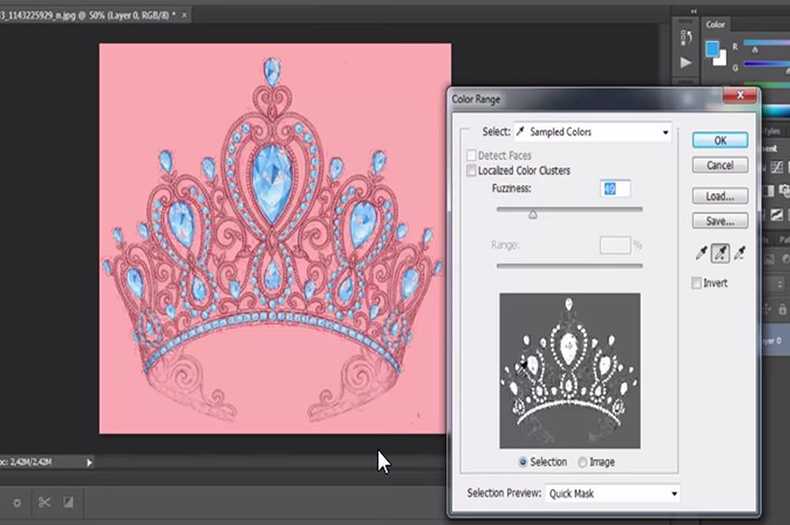Click the lock icon in Layers panel

[x=782, y=310]
